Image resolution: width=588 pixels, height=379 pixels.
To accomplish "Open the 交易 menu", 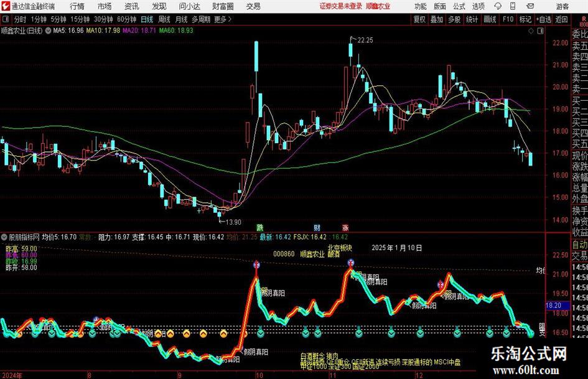I will coord(253,6).
